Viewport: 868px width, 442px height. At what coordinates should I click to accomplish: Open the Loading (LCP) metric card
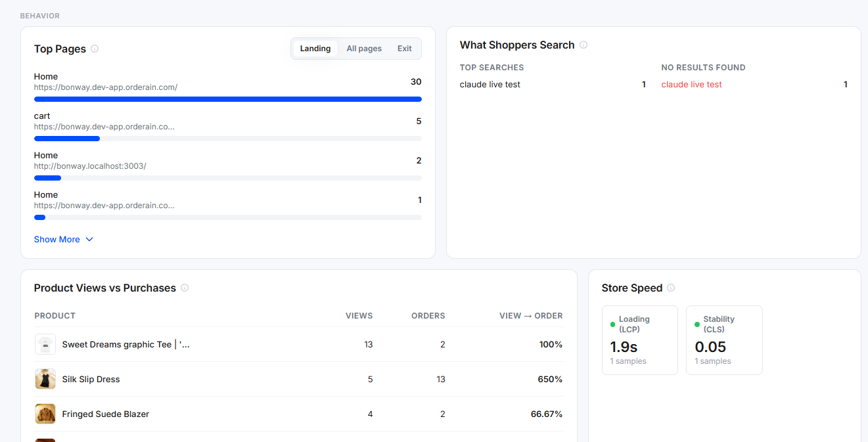(x=640, y=340)
